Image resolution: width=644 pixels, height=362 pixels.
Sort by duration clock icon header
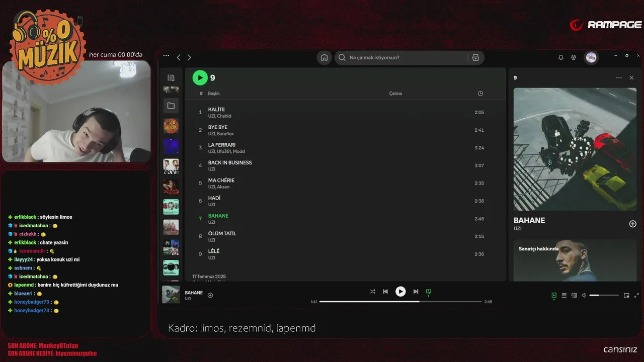tap(480, 94)
